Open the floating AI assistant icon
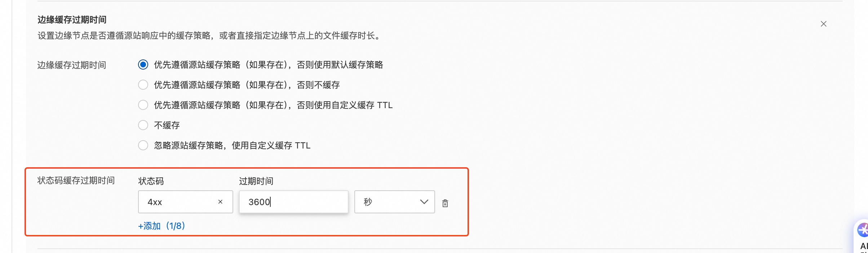This screenshot has height=253, width=868. tap(863, 230)
